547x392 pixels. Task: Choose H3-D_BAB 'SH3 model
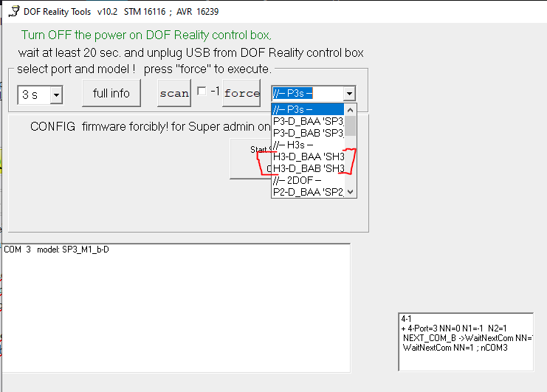click(x=308, y=169)
